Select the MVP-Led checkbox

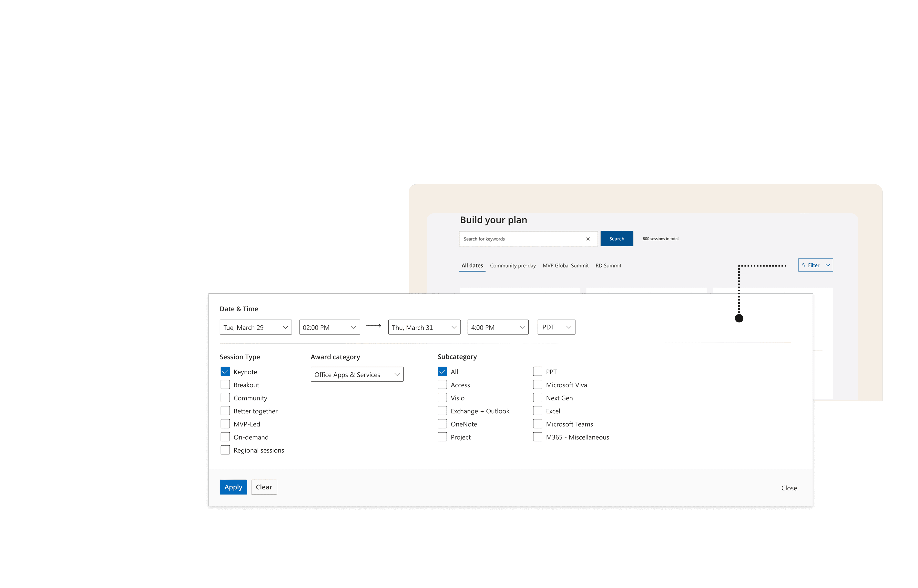225,424
